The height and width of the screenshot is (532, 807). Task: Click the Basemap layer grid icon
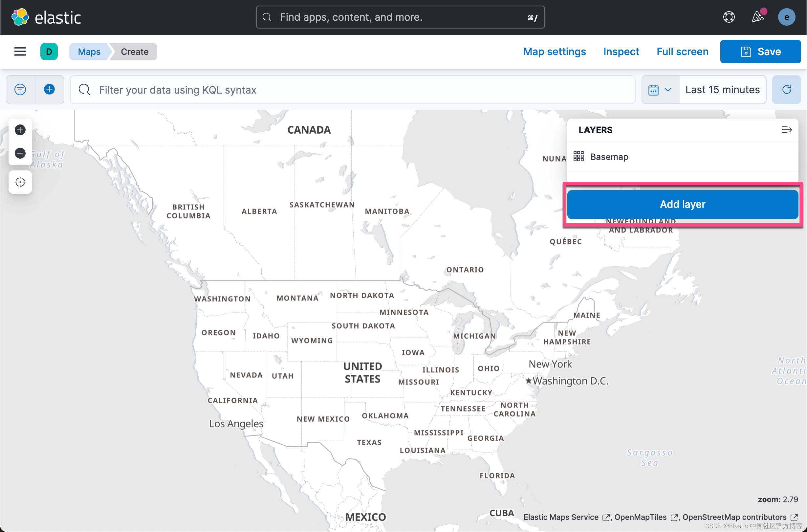click(578, 156)
